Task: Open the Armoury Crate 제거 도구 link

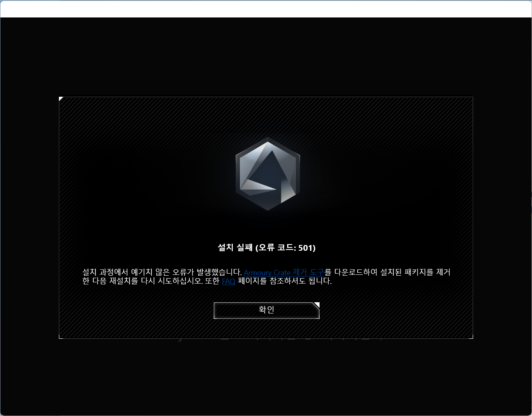Action: [x=284, y=273]
